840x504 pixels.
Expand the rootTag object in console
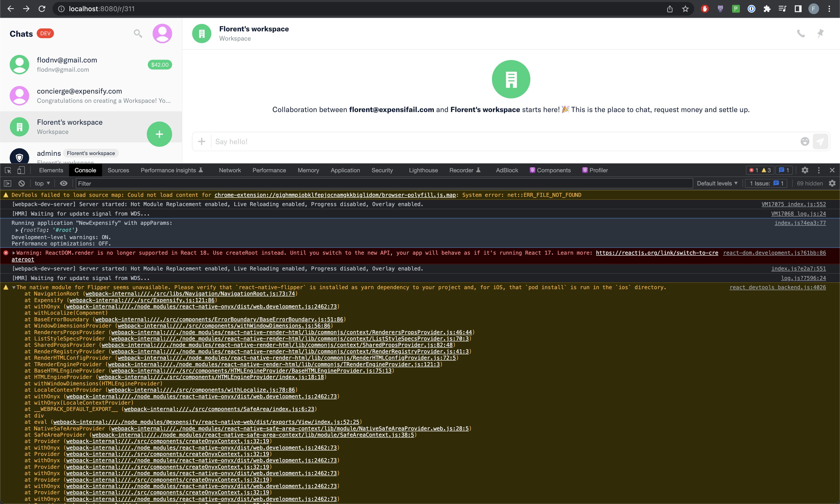[x=17, y=230]
